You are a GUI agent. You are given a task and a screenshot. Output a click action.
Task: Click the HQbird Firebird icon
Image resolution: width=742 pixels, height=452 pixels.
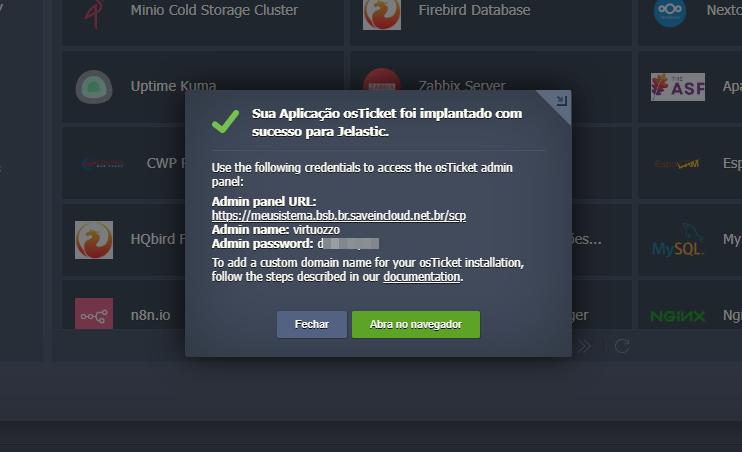[x=94, y=239]
